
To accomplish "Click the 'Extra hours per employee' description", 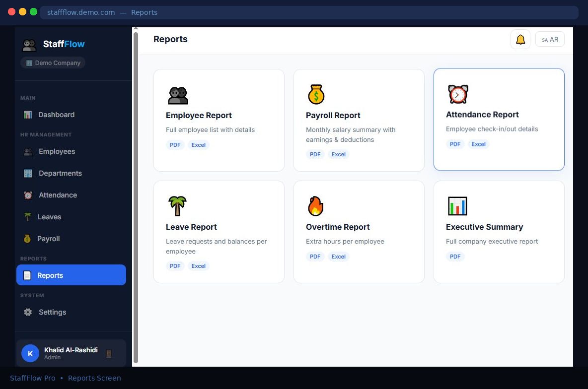I will [x=345, y=241].
